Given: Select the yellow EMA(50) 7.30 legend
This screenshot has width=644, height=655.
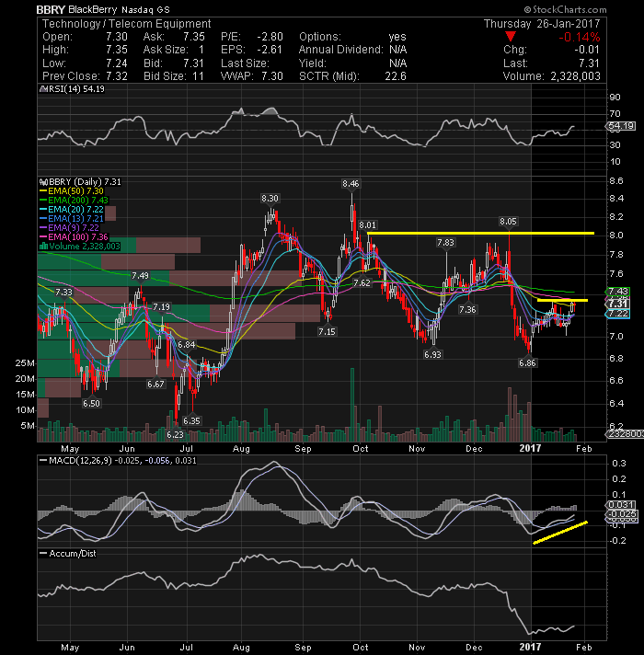Looking at the screenshot, I should (x=72, y=191).
